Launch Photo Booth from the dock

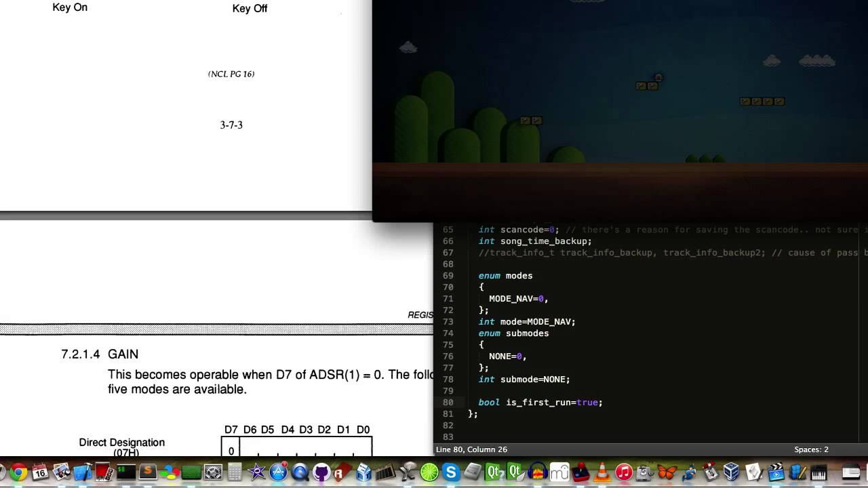coord(104,472)
